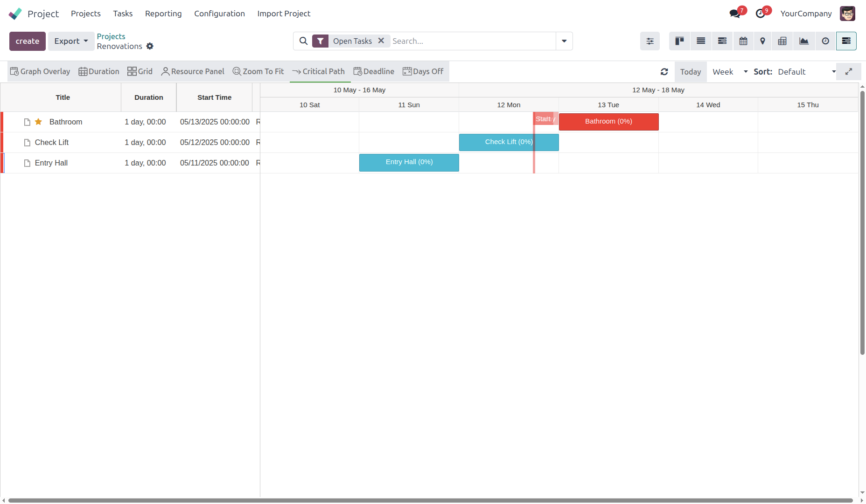Expand the Export dropdown button
The width and height of the screenshot is (866, 504).
pos(71,41)
